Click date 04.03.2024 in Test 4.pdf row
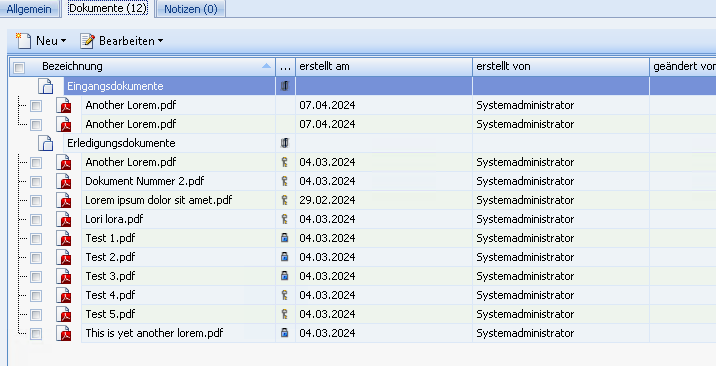 coord(327,295)
